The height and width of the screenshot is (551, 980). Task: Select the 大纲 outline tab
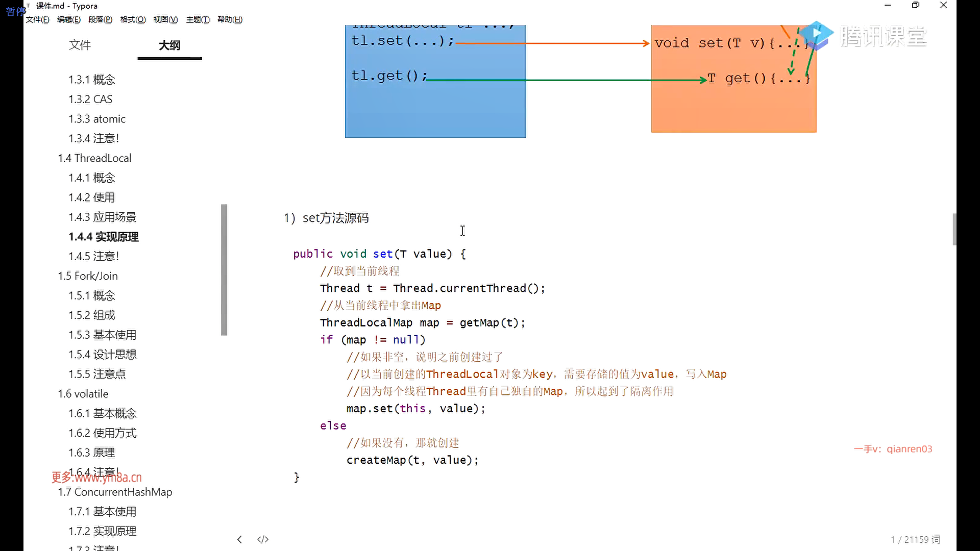[x=169, y=45]
